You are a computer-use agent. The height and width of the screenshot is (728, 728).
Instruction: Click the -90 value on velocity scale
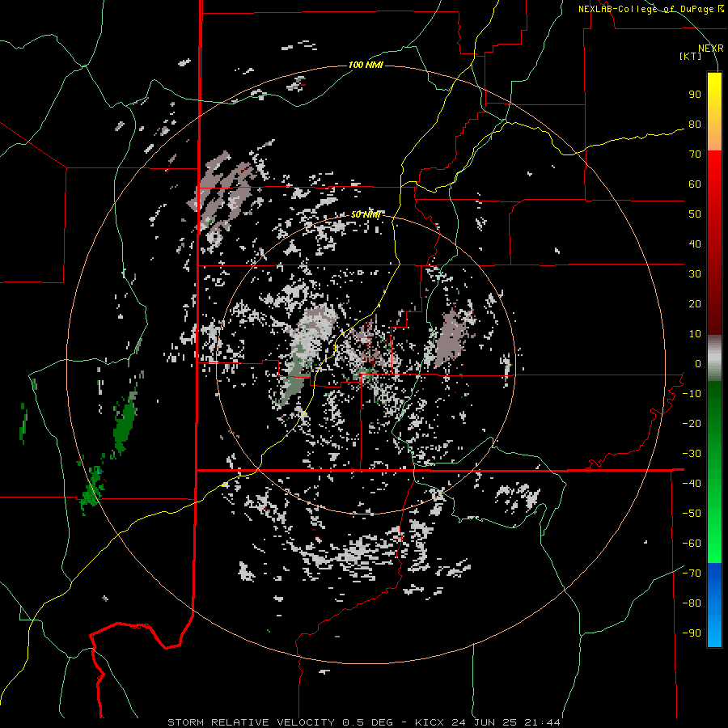(692, 633)
